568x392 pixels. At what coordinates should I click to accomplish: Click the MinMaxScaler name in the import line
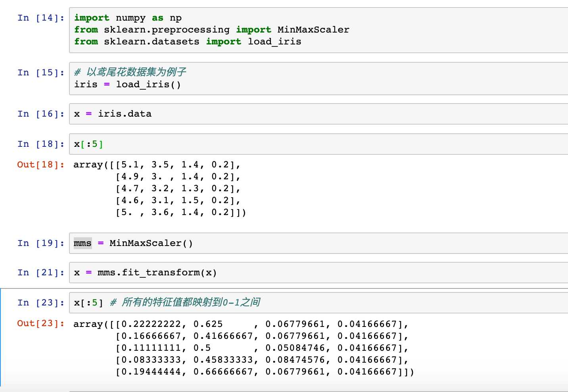pos(313,30)
